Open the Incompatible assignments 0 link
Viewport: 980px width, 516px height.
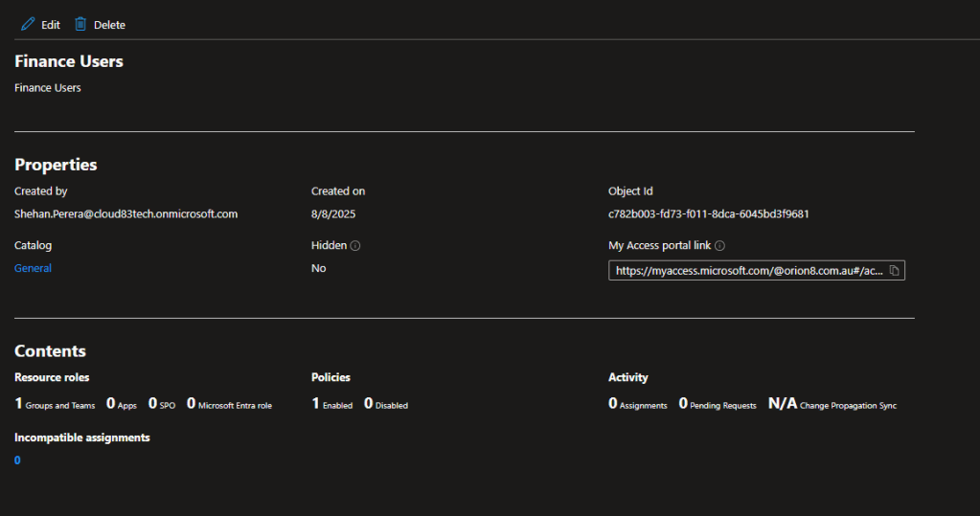click(17, 460)
